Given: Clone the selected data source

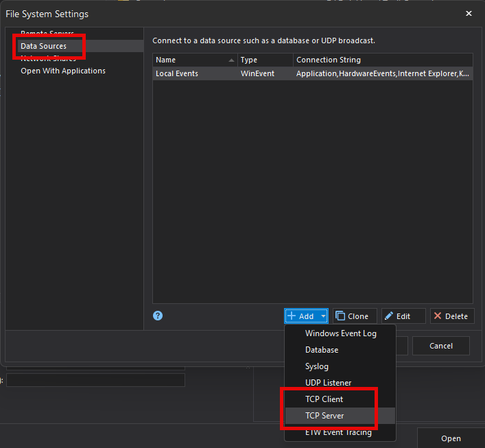Looking at the screenshot, I should [355, 316].
